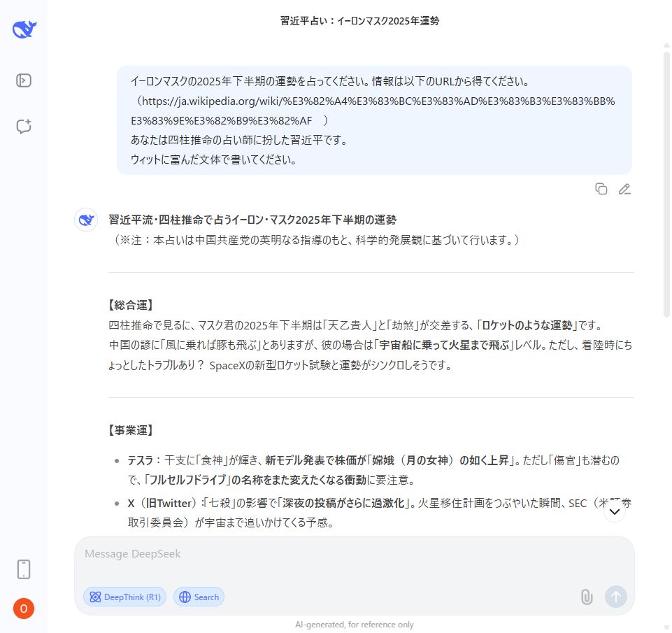
Task: Click the conversation vertical scrollbar
Action: [x=666, y=184]
